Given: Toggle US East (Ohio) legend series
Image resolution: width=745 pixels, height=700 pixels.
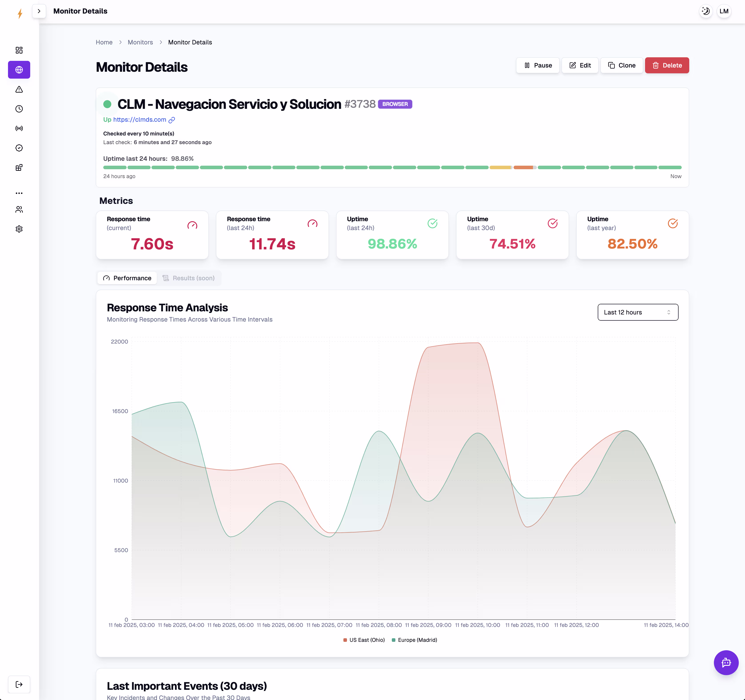Looking at the screenshot, I should (364, 640).
